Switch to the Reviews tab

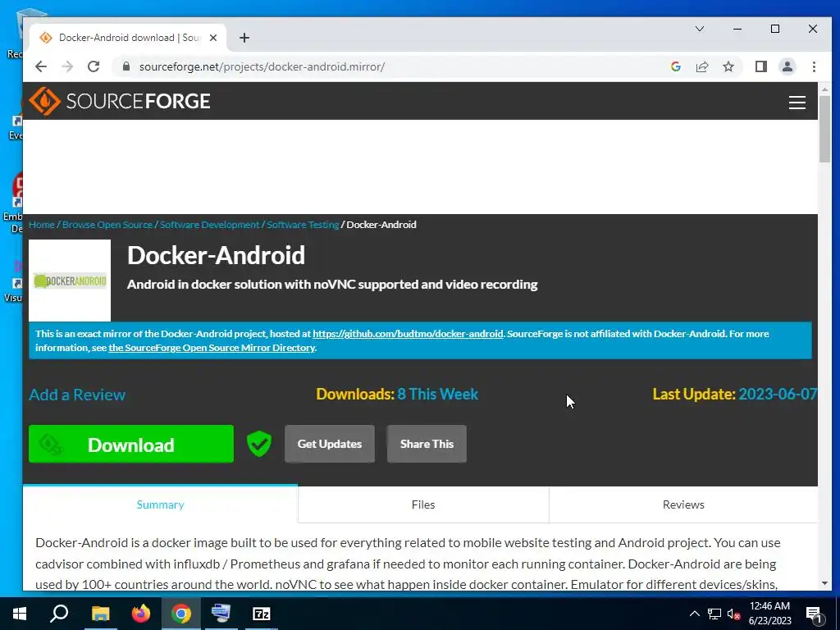[x=683, y=504]
